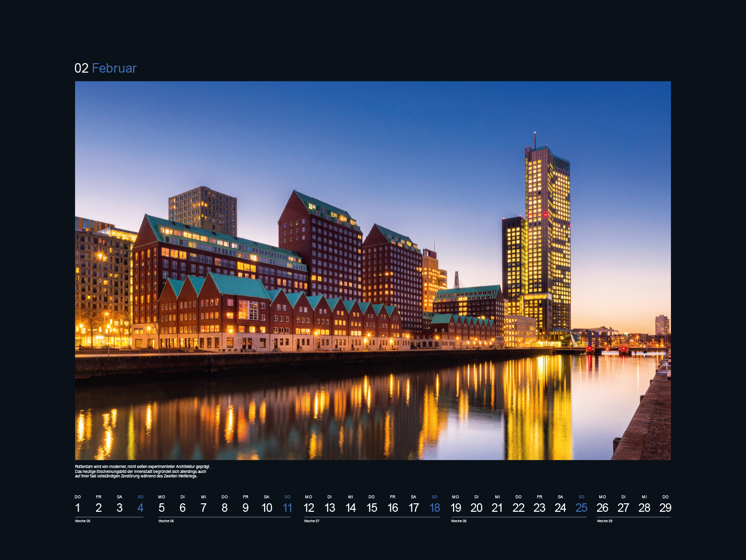Click the Woche 08 week label

click(459, 521)
